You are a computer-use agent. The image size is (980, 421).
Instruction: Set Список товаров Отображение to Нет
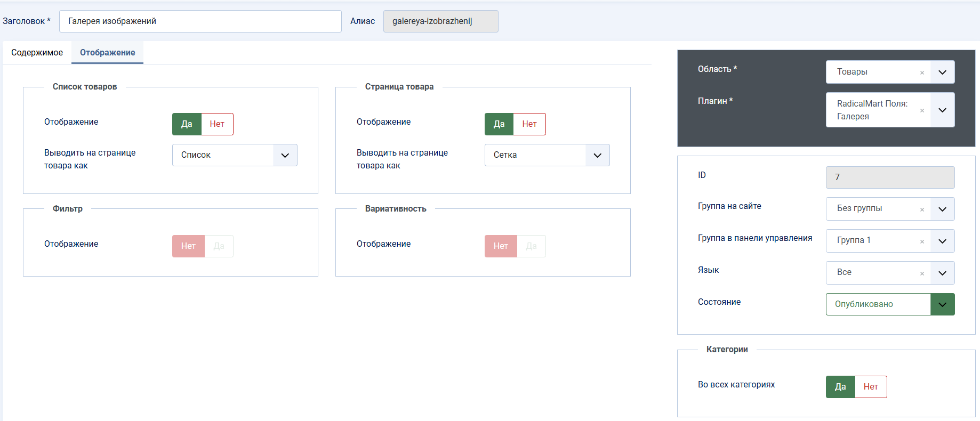click(x=217, y=124)
